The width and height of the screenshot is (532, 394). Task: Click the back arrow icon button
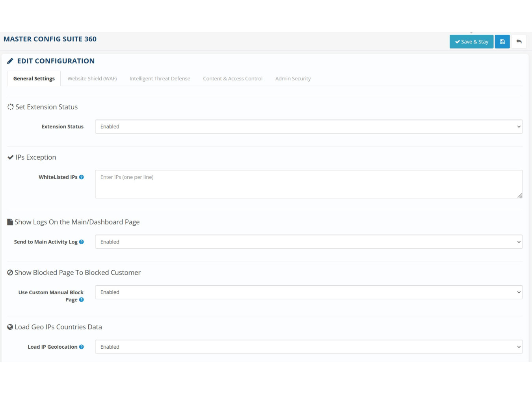click(519, 42)
